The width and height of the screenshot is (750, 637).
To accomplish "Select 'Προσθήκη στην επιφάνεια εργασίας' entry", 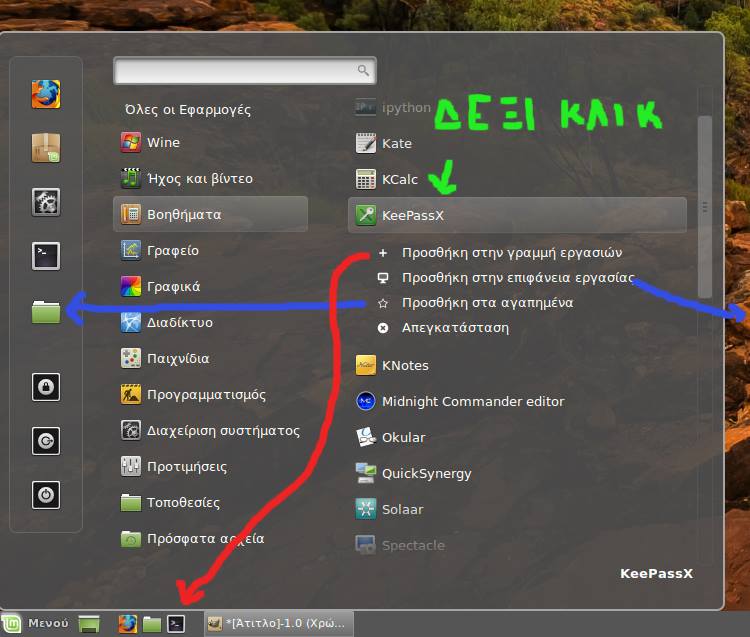I will [x=517, y=278].
